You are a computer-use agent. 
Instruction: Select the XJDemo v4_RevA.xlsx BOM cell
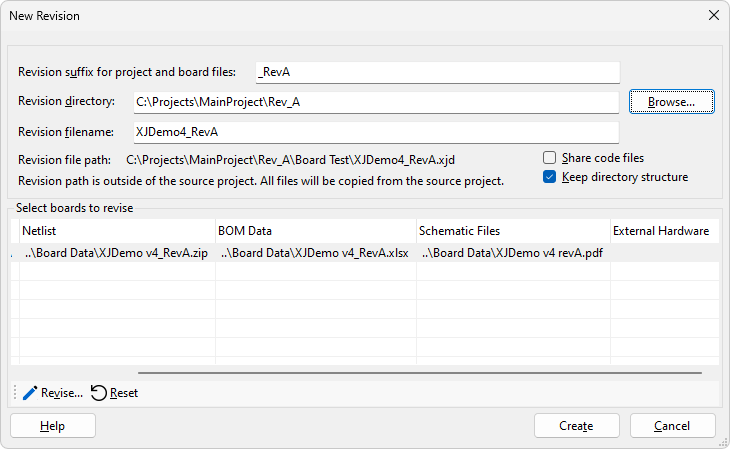point(315,253)
